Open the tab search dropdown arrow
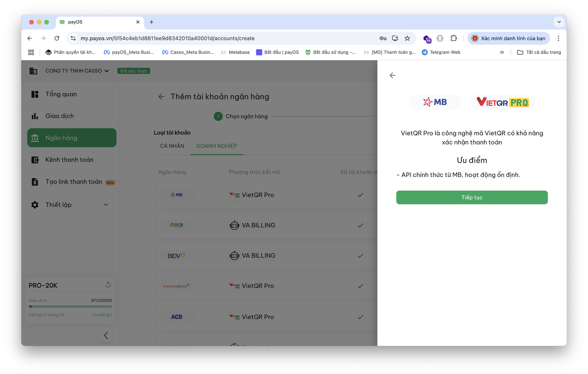Viewport: 588px width, 374px height. [x=559, y=22]
